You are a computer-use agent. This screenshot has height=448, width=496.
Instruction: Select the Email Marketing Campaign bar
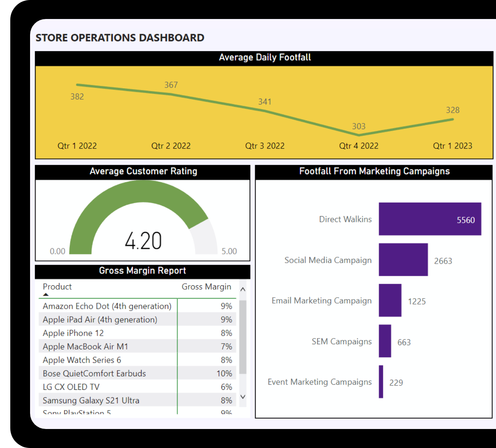pos(390,300)
